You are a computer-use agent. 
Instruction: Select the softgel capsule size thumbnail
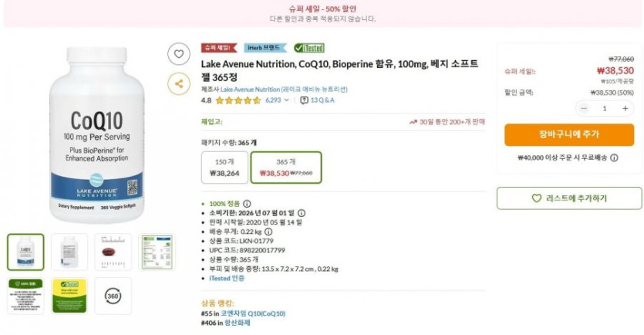tap(113, 252)
